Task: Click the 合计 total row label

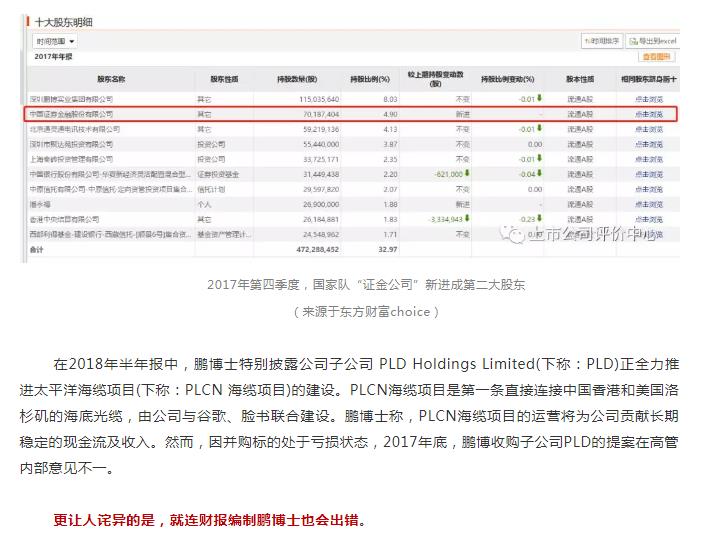Action: coord(36,249)
